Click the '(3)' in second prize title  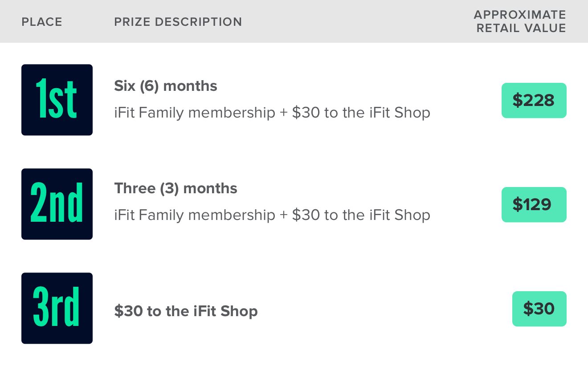[x=169, y=188]
